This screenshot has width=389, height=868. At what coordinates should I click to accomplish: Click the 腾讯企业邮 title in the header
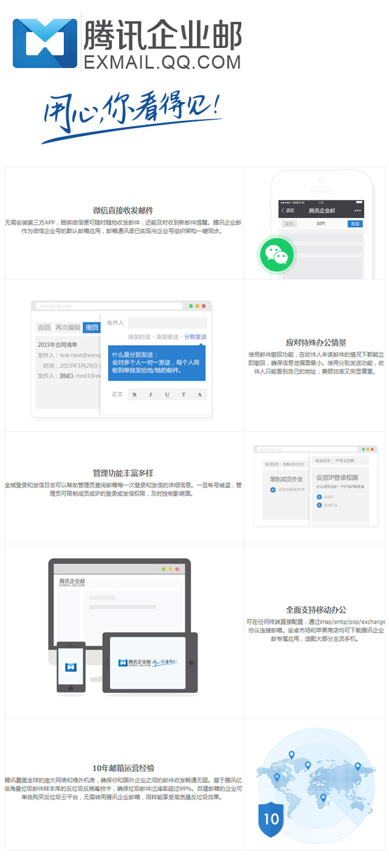[163, 35]
